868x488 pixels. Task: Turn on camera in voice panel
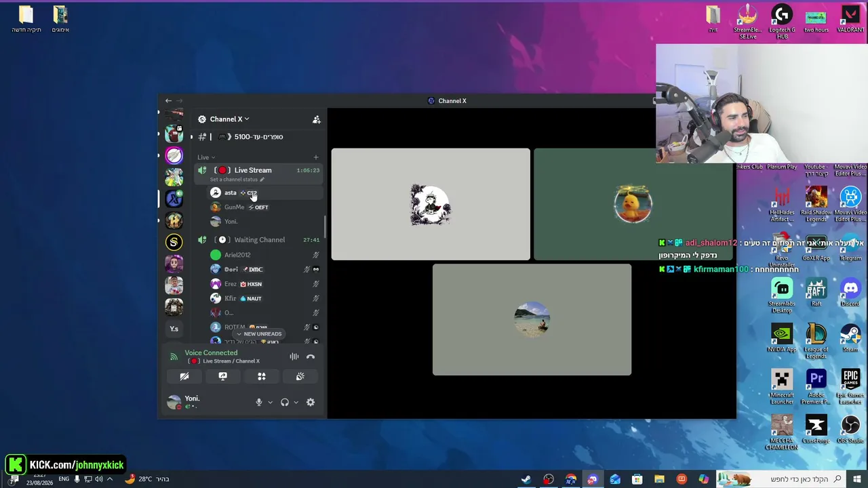184,377
